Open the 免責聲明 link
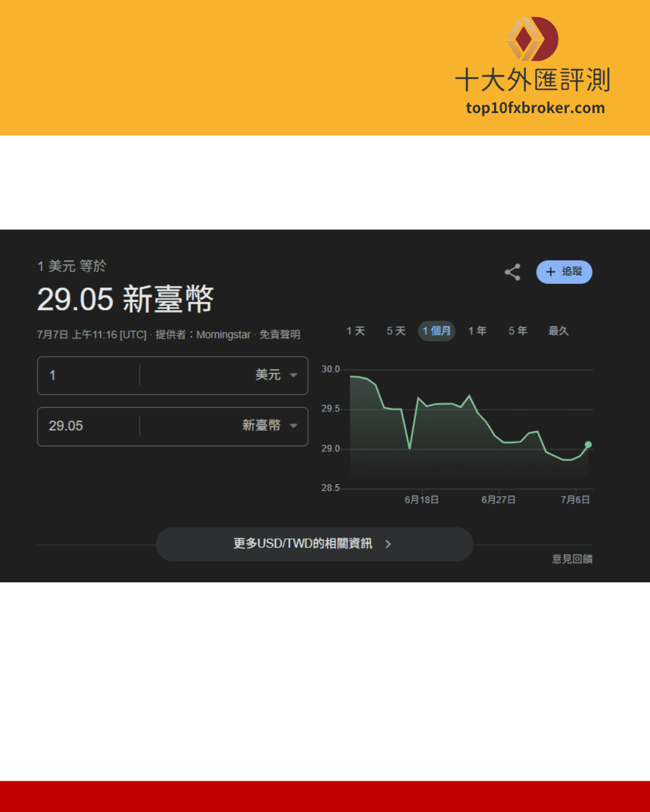The height and width of the screenshot is (812, 650). click(280, 334)
